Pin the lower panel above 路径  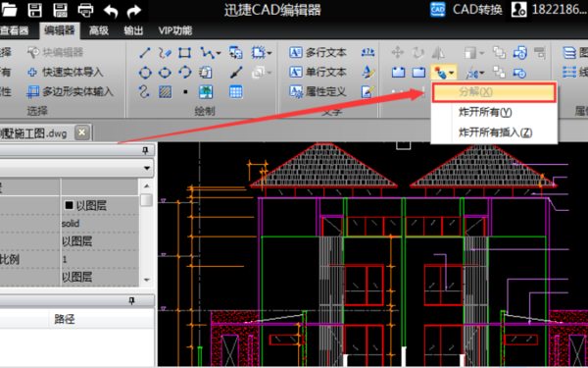(x=131, y=300)
